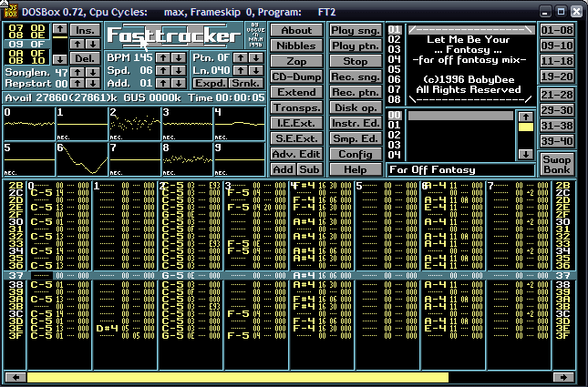This screenshot has width=588, height=387.
Task: Click the BPM up arrow
Action: (163, 57)
